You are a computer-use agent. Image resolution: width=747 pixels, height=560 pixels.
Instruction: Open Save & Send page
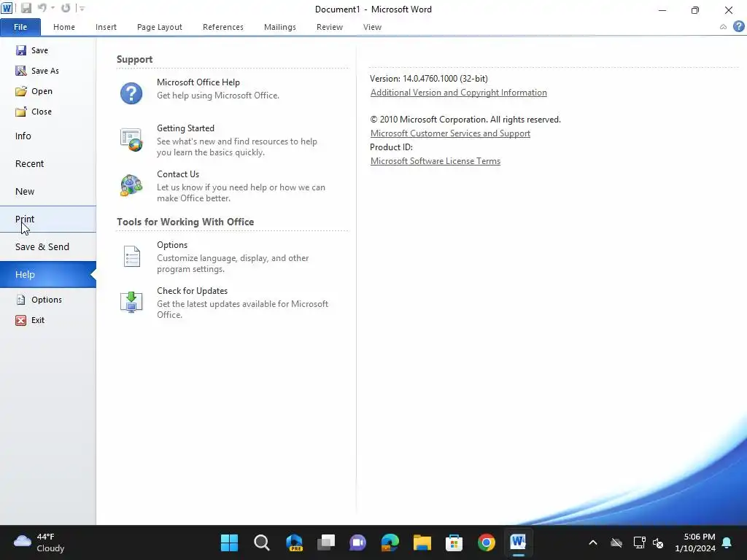point(48,246)
